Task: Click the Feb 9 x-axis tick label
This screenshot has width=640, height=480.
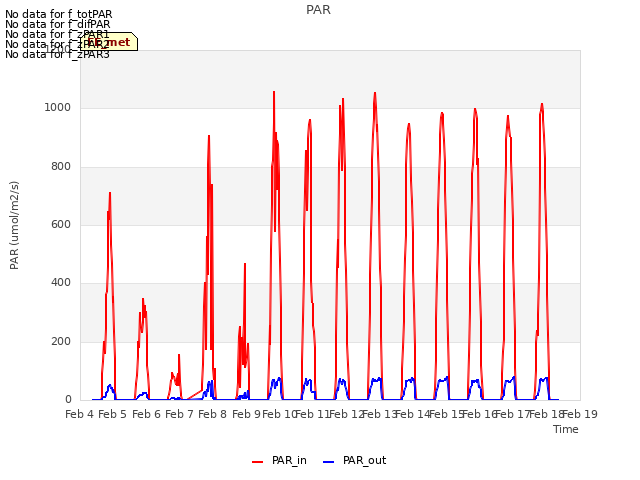Action: tap(246, 414)
